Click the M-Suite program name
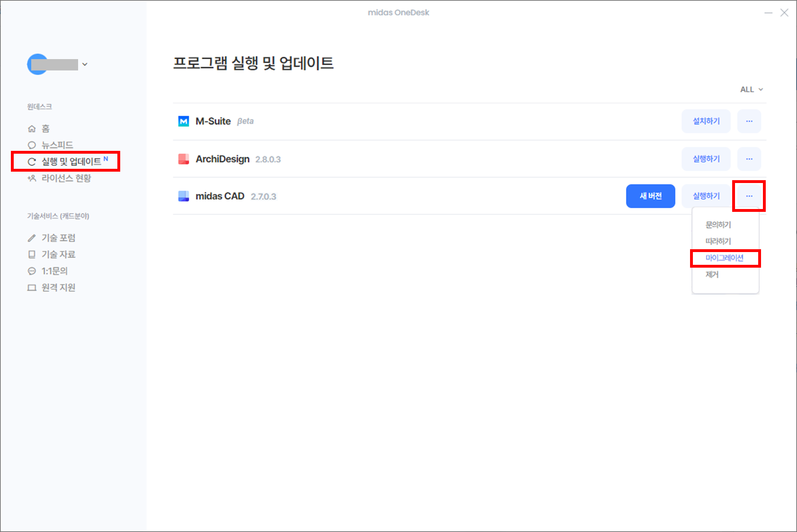The height and width of the screenshot is (532, 797). pyautogui.click(x=213, y=121)
